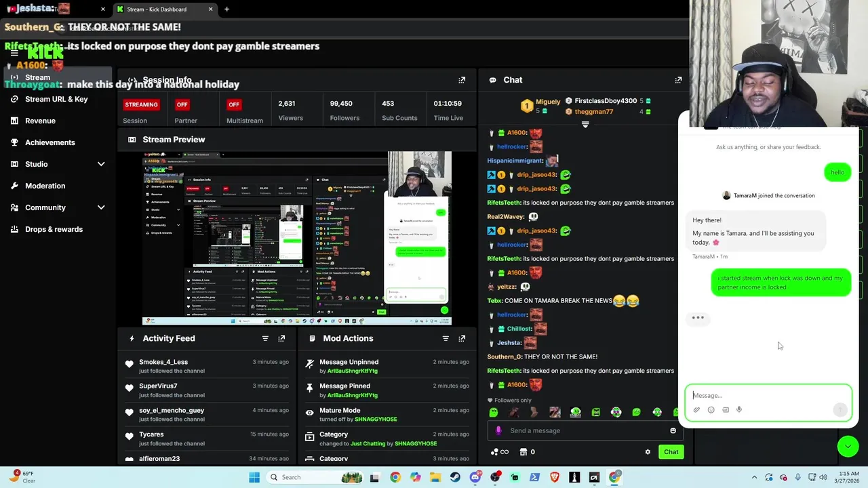Open the Stream URL & Key page
The height and width of the screenshot is (488, 868).
(56, 99)
